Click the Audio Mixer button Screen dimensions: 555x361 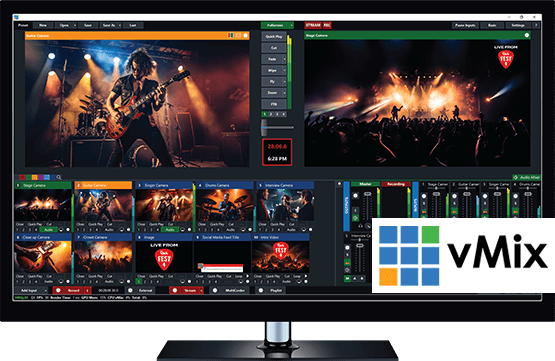pyautogui.click(x=527, y=177)
